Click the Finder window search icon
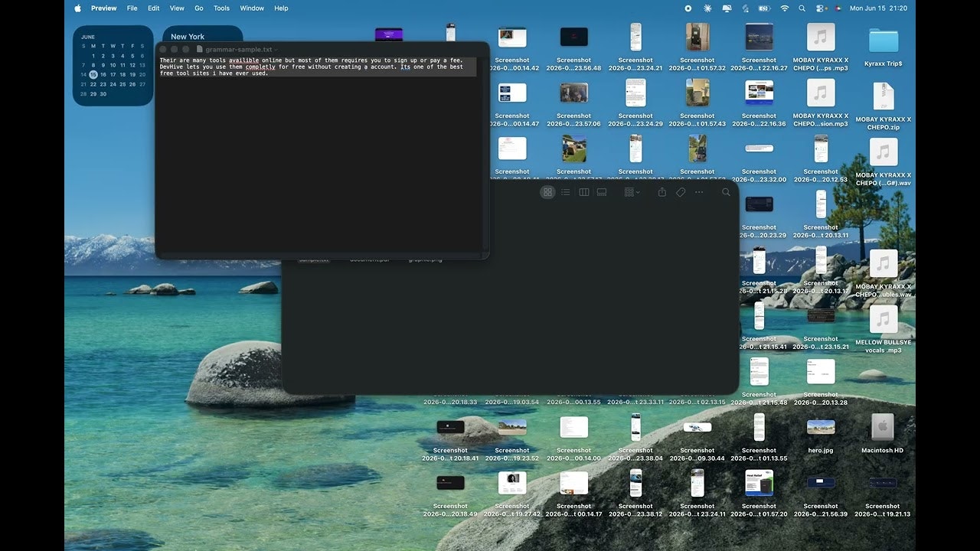 (726, 192)
